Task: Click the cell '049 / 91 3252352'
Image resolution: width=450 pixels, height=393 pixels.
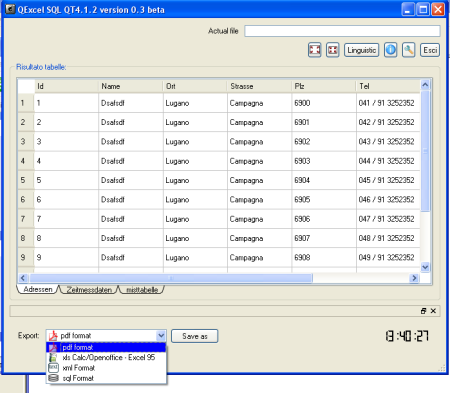Action: [x=388, y=257]
